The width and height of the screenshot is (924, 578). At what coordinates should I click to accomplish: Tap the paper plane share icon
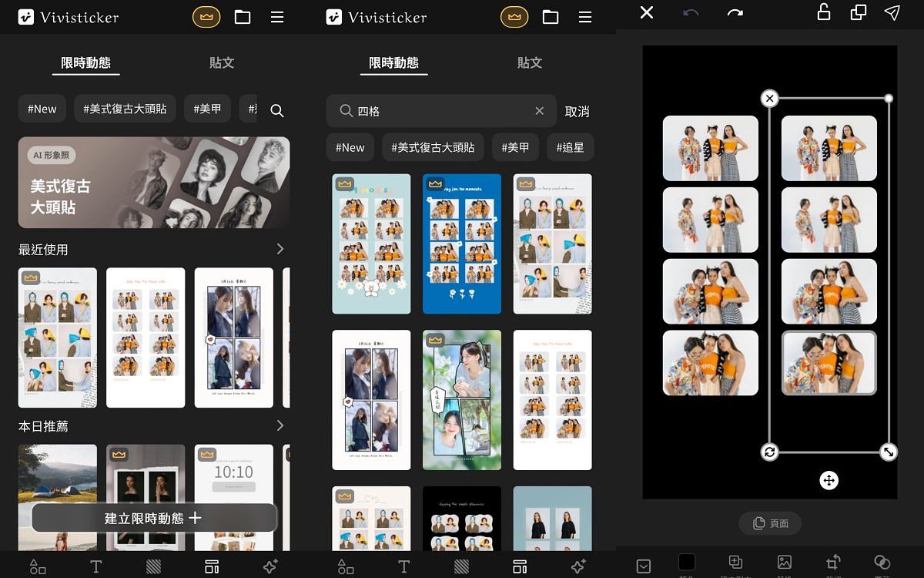click(892, 12)
